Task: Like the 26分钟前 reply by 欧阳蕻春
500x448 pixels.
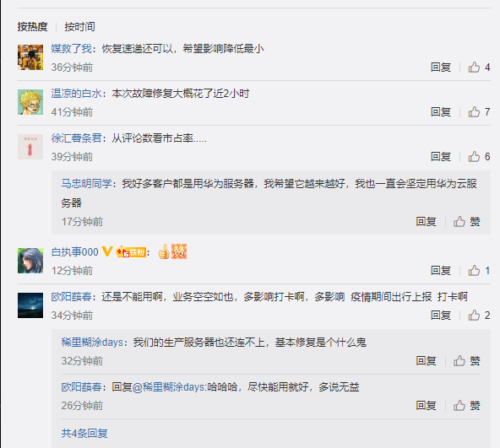Action: [467, 405]
